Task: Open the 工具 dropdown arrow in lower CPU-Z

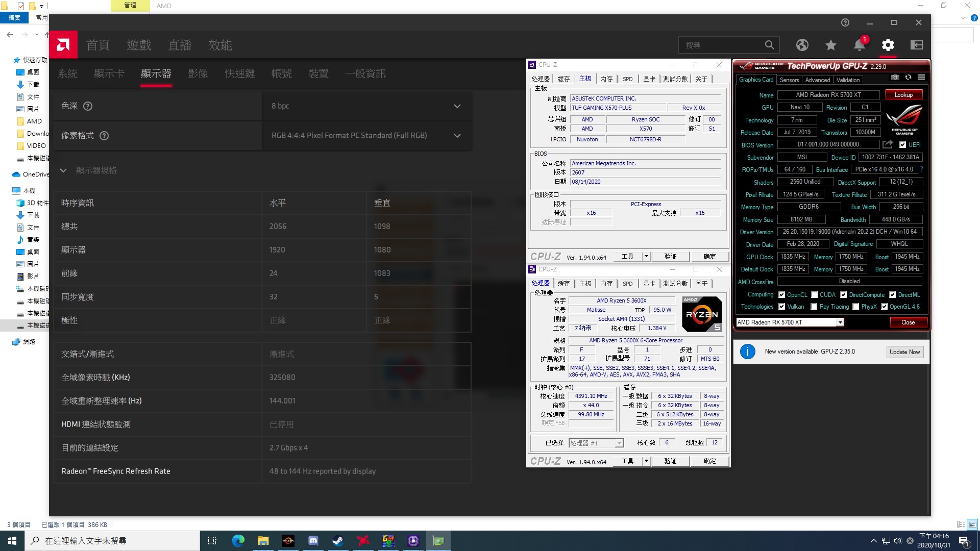Action: pos(646,461)
